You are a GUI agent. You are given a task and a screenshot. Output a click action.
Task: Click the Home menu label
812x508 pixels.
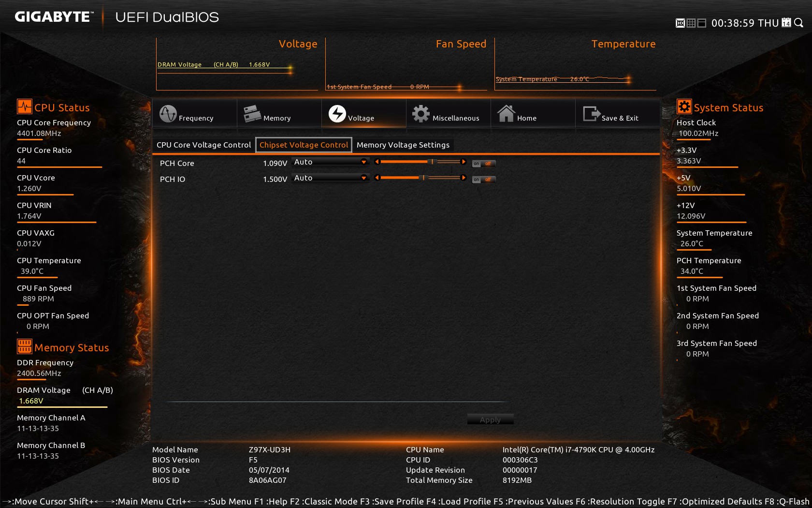coord(526,118)
